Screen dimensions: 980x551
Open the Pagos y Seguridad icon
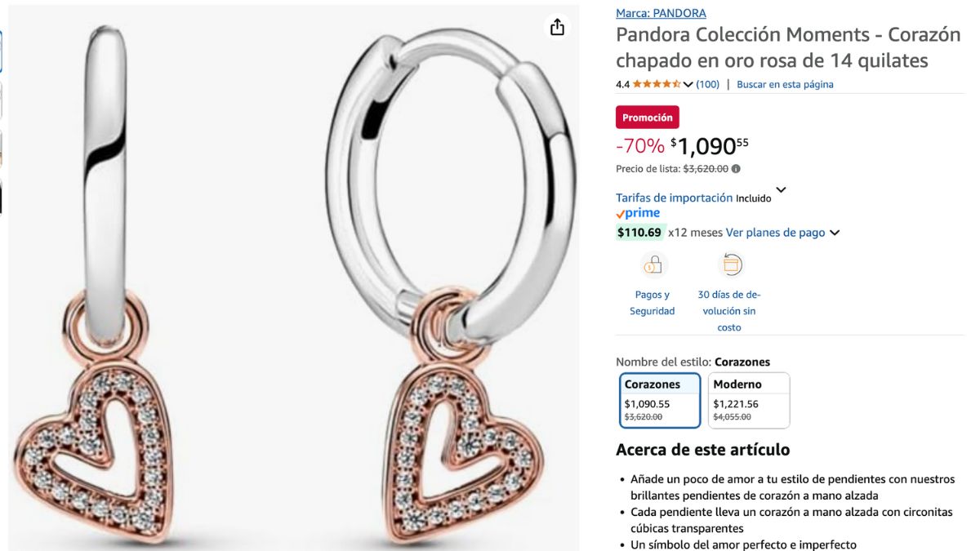pyautogui.click(x=653, y=265)
